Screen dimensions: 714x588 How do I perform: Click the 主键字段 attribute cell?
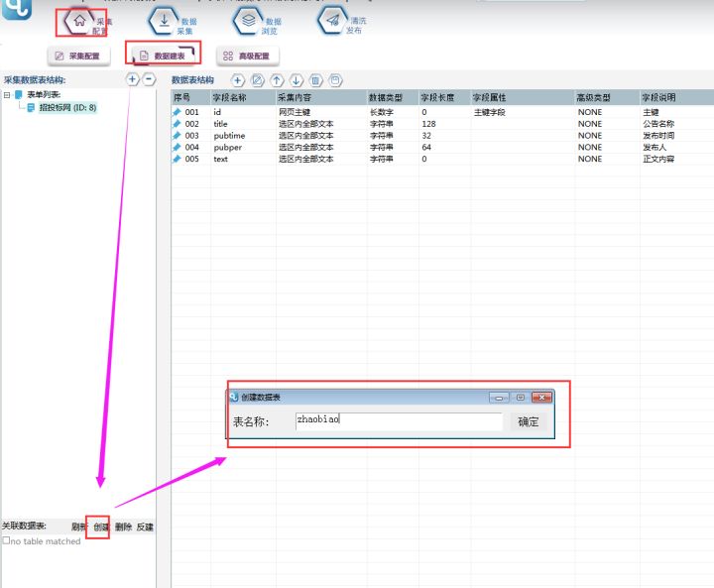click(490, 112)
